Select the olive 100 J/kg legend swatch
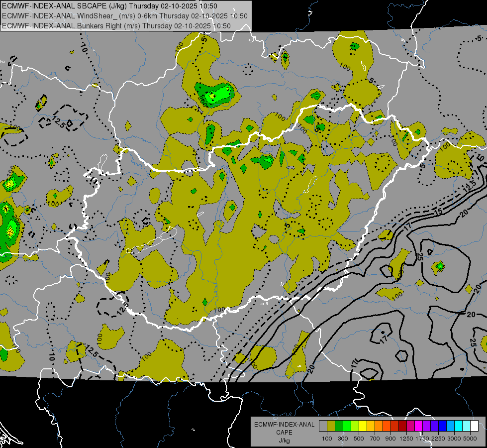The height and width of the screenshot is (448, 487). click(331, 426)
